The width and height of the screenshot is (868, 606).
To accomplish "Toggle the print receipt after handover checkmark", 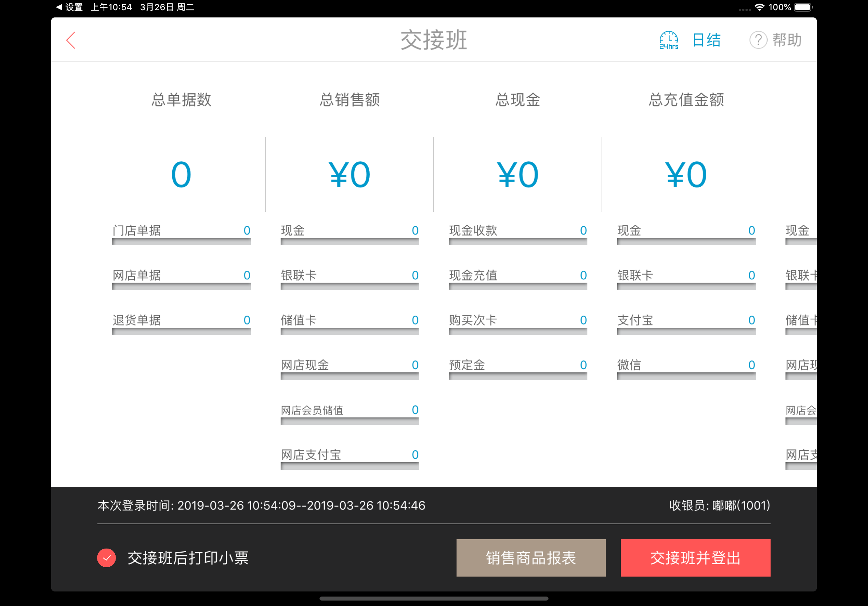I will pos(107,558).
